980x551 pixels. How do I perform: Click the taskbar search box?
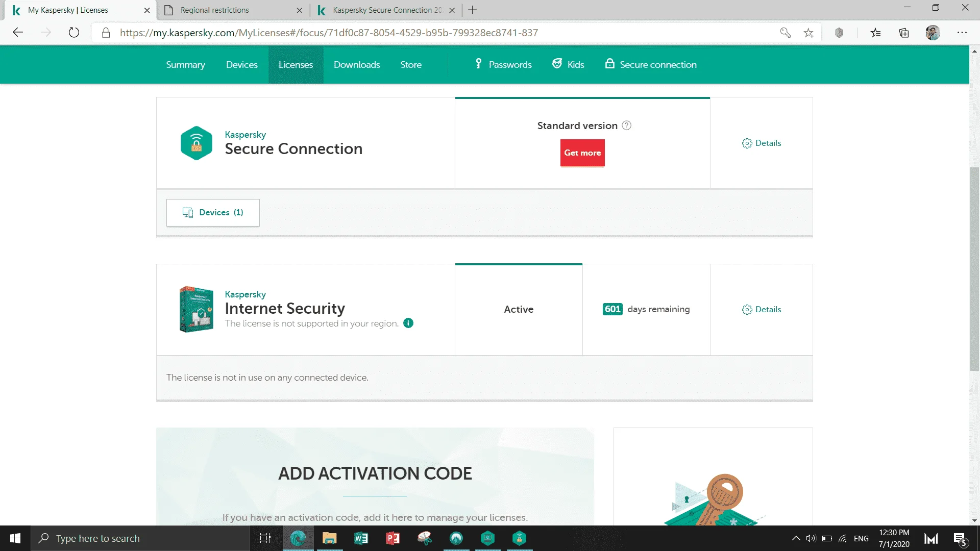[x=140, y=538]
